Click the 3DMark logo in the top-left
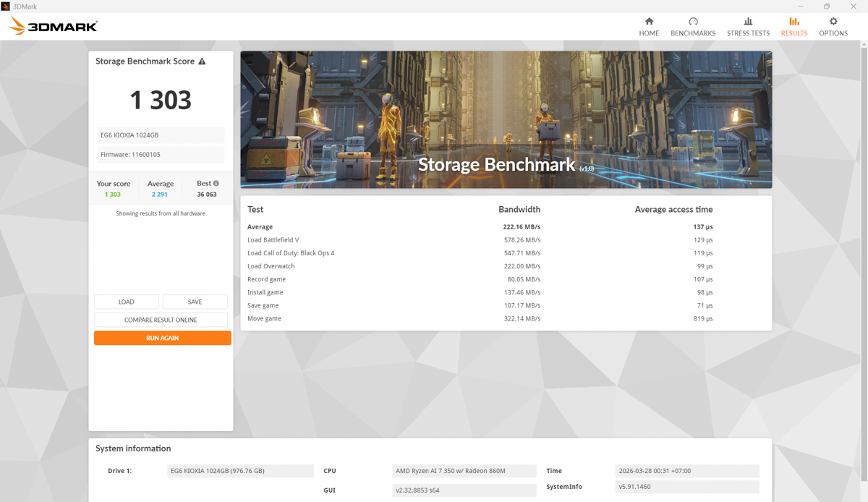Image resolution: width=868 pixels, height=502 pixels. click(x=51, y=26)
